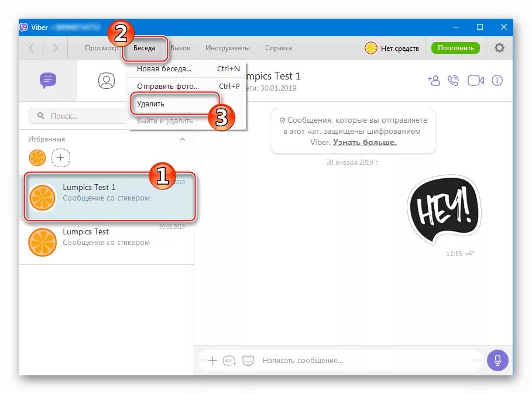Switch to the contacts tab person icon

point(107,81)
